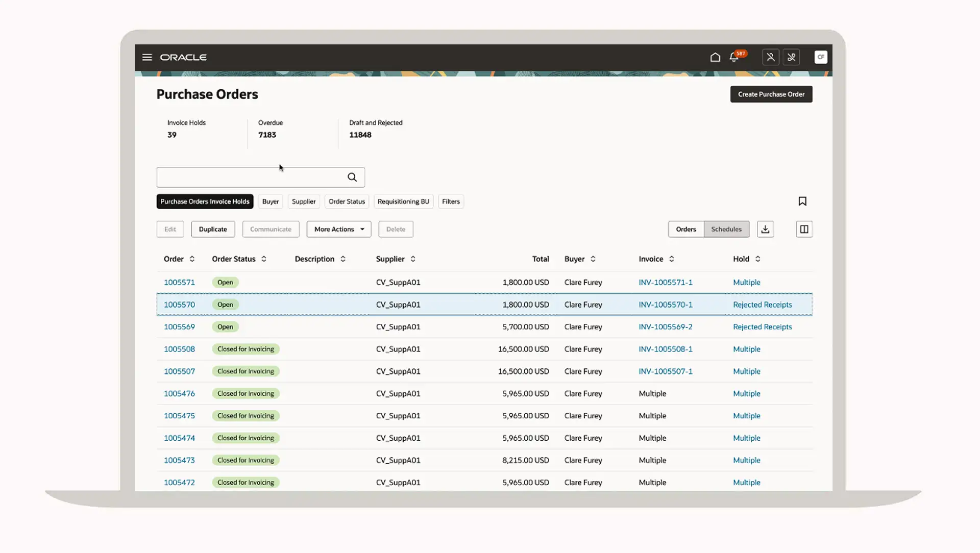Go to home via house icon
980x553 pixels.
pyautogui.click(x=715, y=57)
